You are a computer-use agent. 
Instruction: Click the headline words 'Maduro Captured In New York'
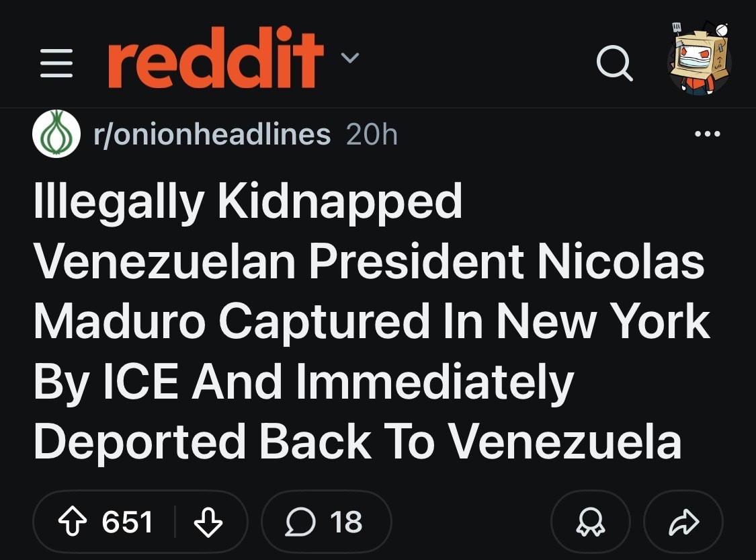372,322
